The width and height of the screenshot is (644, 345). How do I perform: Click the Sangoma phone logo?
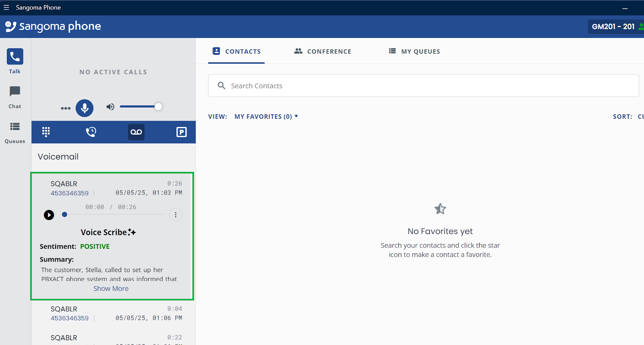pyautogui.click(x=53, y=27)
